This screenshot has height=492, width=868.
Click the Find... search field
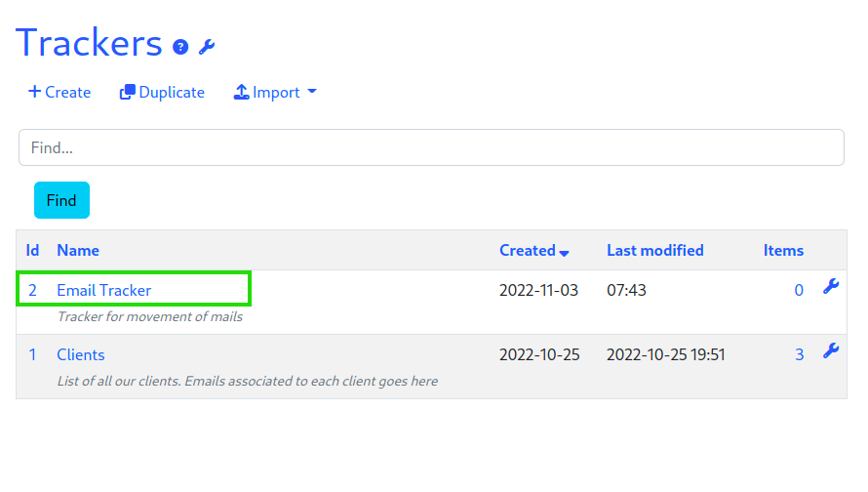point(431,147)
